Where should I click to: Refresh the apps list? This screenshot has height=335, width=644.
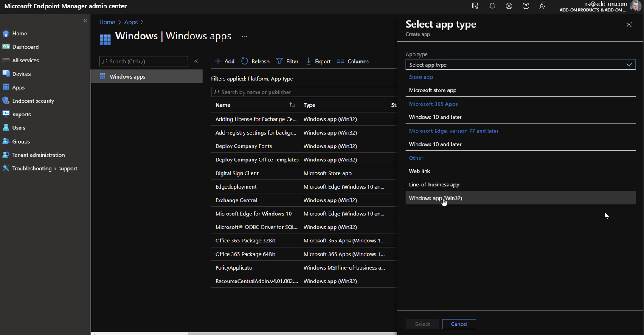tap(255, 61)
